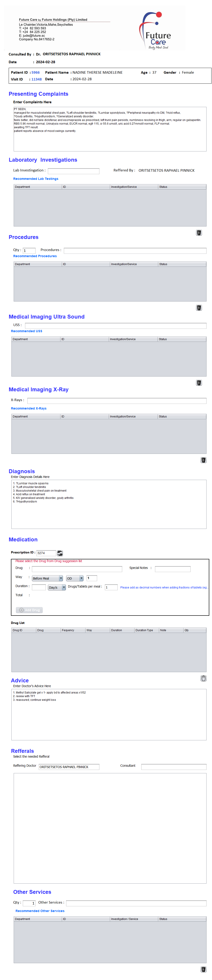Focus the Drug name input field
Image resolution: width=212 pixels, height=980 pixels.
pos(77,569)
